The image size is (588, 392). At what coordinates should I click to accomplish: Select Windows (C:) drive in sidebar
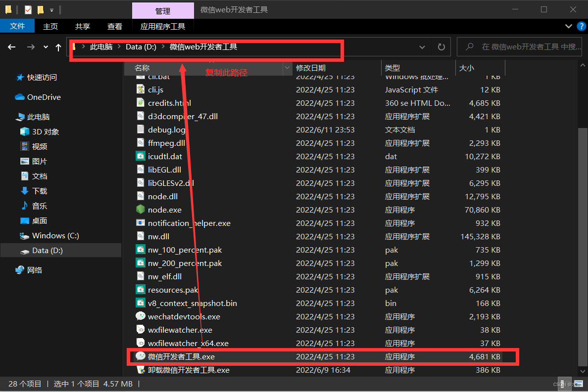coord(49,235)
